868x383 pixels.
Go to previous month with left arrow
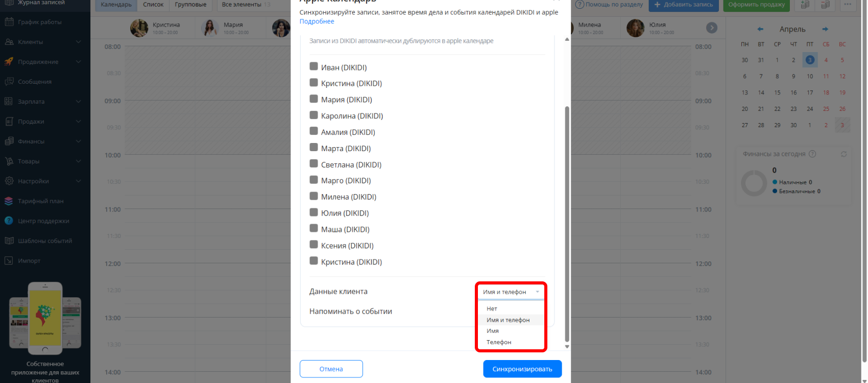click(760, 29)
